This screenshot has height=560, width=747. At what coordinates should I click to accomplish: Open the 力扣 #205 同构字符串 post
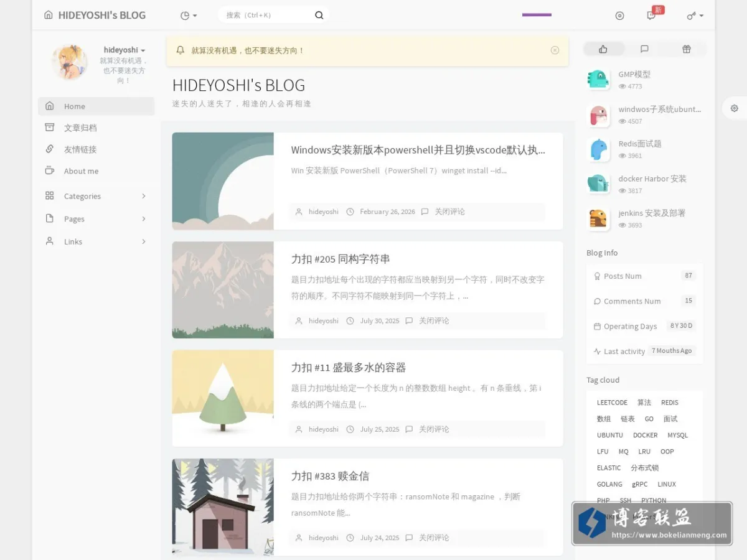[x=341, y=259]
